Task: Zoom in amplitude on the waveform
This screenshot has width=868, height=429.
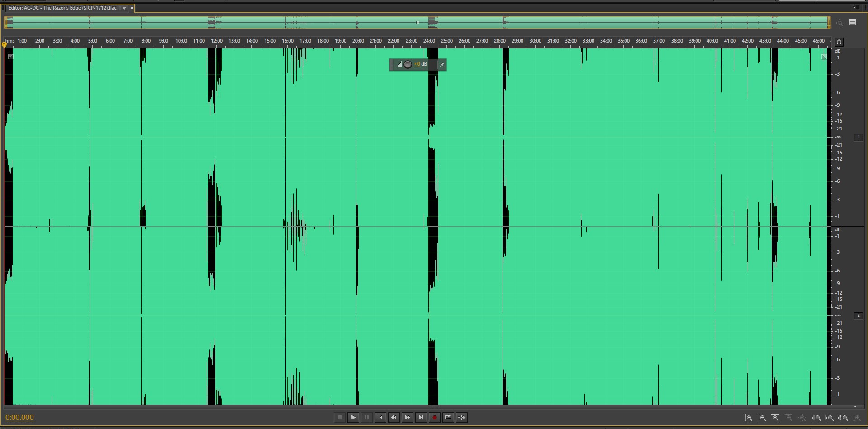Action: tap(749, 418)
